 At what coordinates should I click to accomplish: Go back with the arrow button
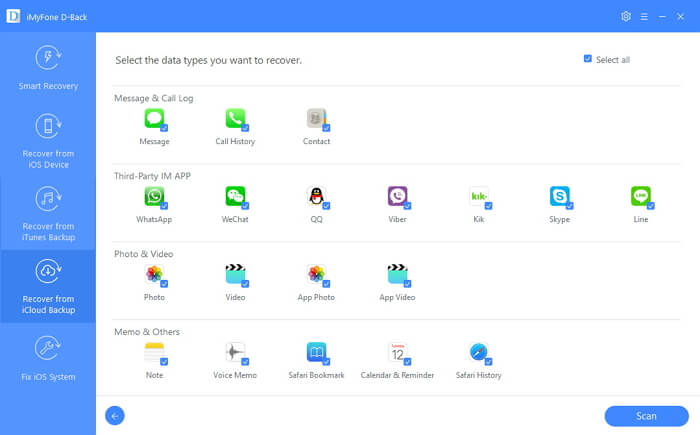pyautogui.click(x=115, y=416)
